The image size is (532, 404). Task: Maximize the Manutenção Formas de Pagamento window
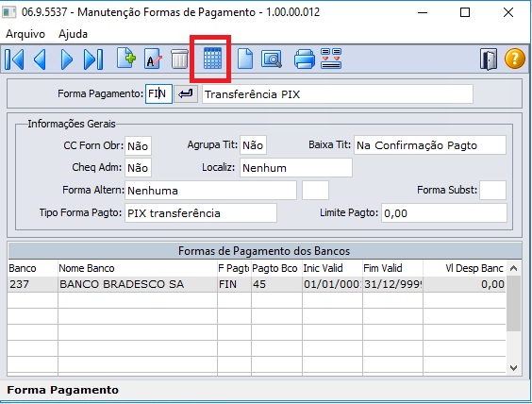(x=465, y=12)
